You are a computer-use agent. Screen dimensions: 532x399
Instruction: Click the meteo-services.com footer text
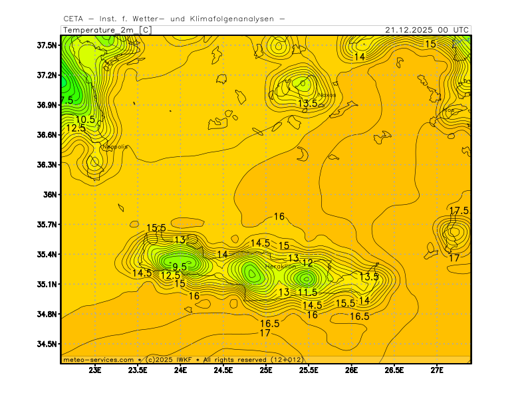pos(98,360)
